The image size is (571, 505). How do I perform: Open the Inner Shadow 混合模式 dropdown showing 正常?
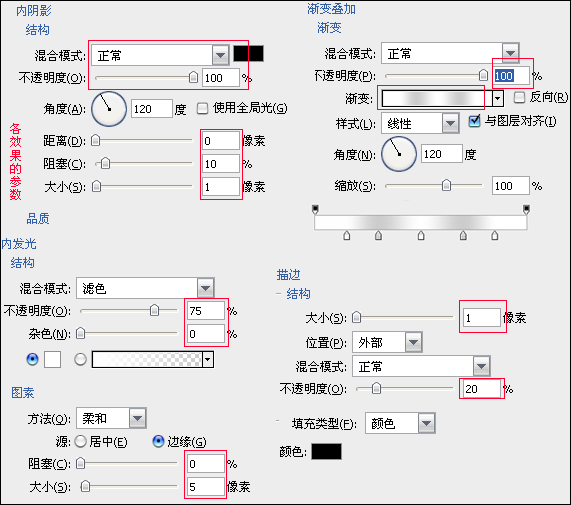pos(160,55)
